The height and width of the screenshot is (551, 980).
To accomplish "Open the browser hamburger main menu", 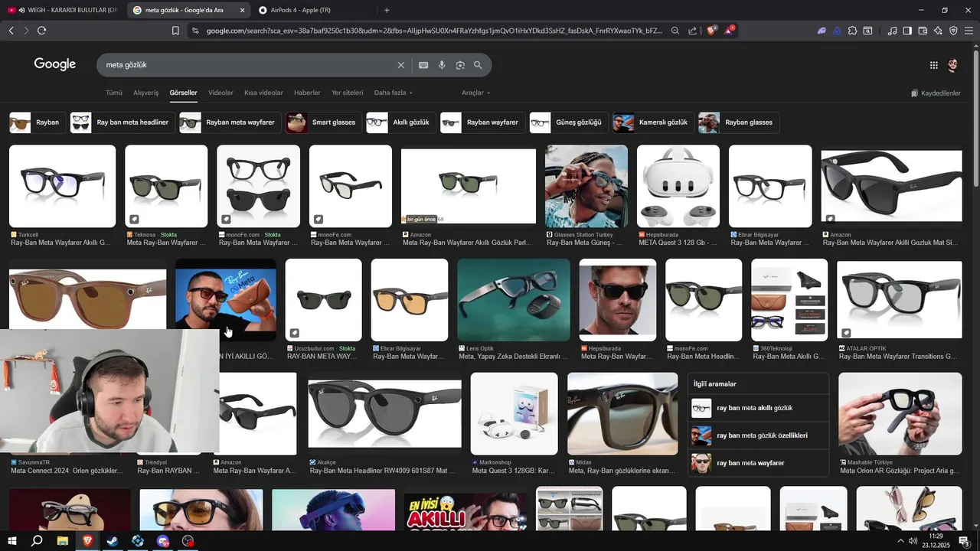I will coord(969,31).
